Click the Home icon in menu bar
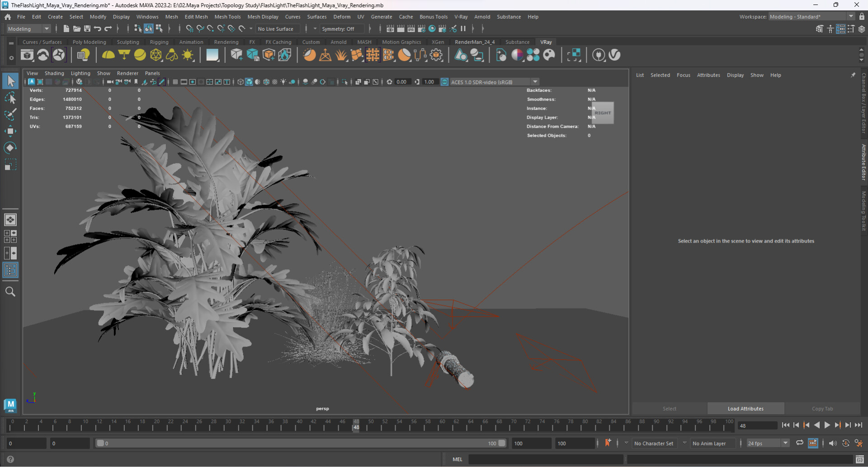The height and width of the screenshot is (467, 868). click(8, 17)
